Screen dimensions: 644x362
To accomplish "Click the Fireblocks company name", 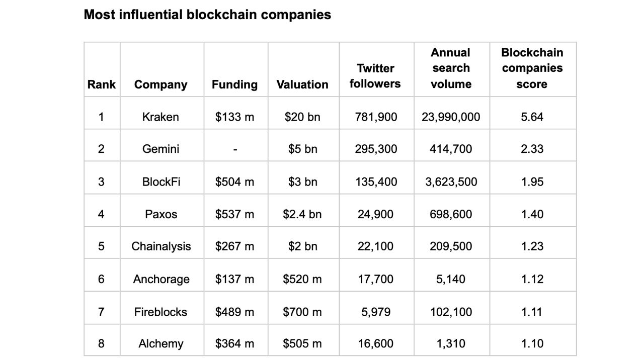I will [160, 312].
